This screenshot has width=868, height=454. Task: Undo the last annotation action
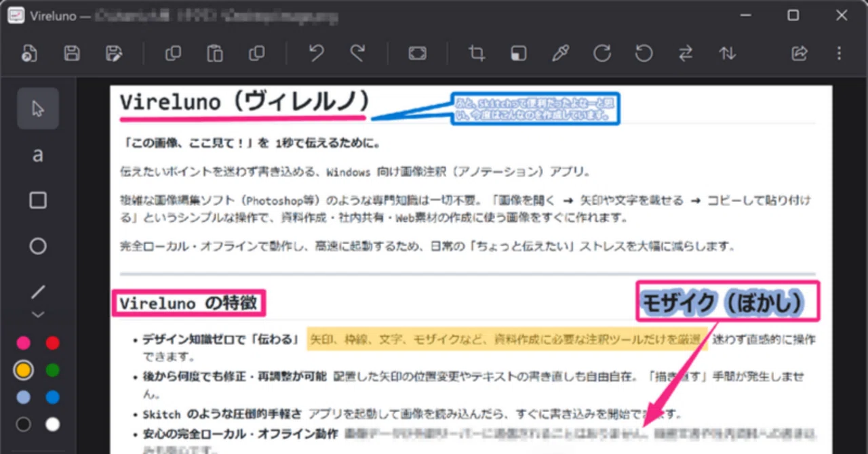tap(316, 54)
